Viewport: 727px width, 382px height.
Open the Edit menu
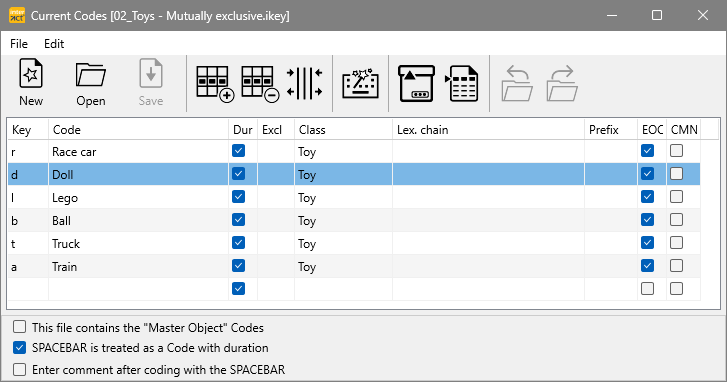54,44
